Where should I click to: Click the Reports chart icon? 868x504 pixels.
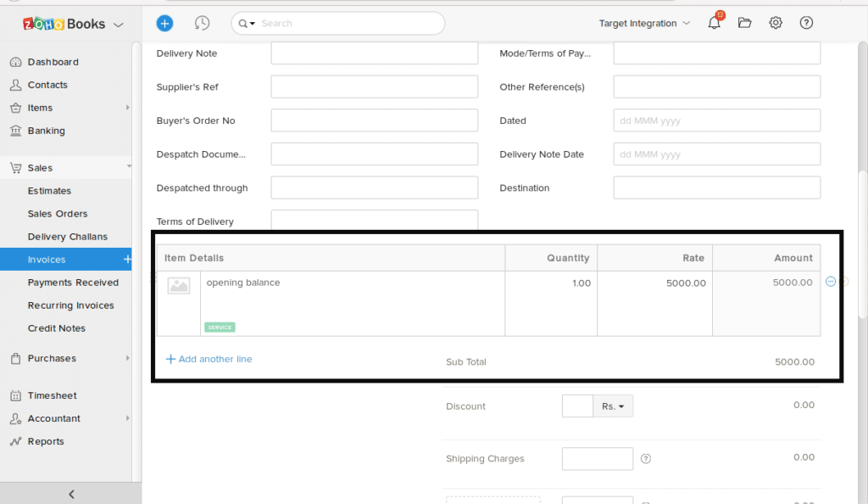tap(15, 441)
